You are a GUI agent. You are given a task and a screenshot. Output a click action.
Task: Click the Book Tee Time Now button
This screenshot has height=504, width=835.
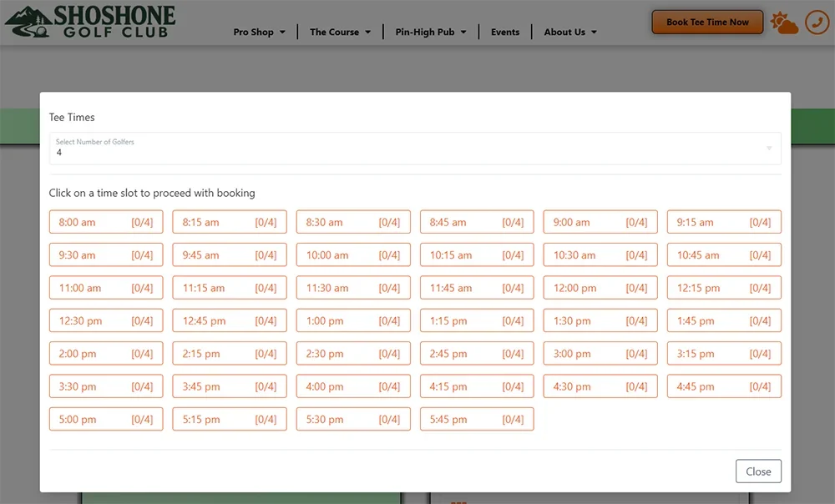click(707, 23)
